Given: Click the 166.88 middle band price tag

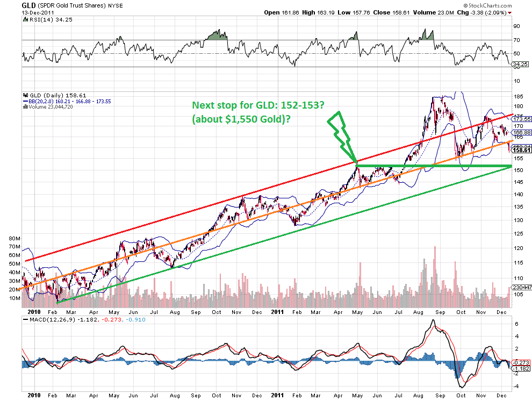Looking at the screenshot, I should (522, 132).
